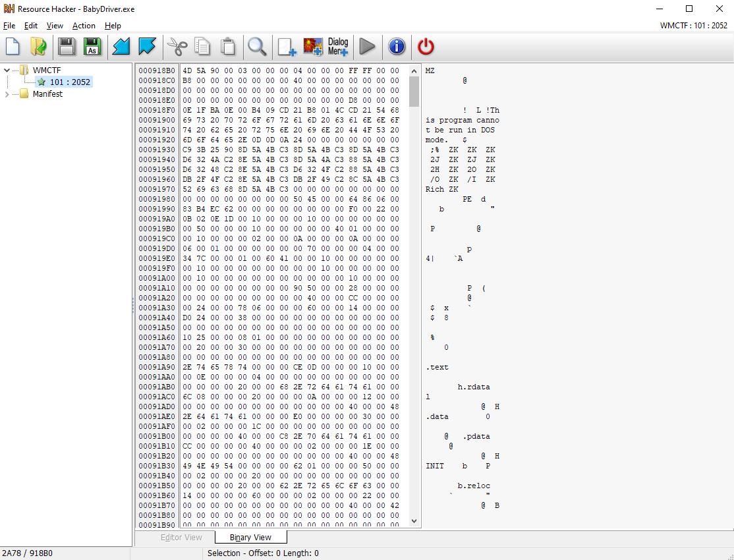This screenshot has width=734, height=560.
Task: Open Find with the magnifier icon
Action: point(257,47)
